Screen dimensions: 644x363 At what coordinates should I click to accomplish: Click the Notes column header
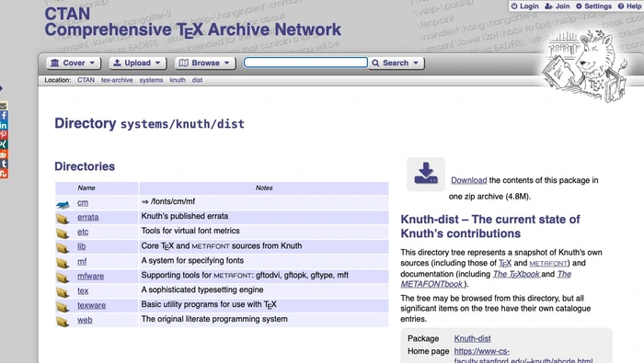pos(264,187)
